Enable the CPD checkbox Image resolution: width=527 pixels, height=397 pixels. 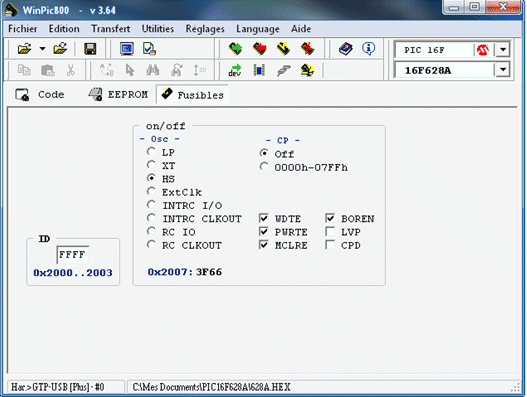pyautogui.click(x=330, y=245)
